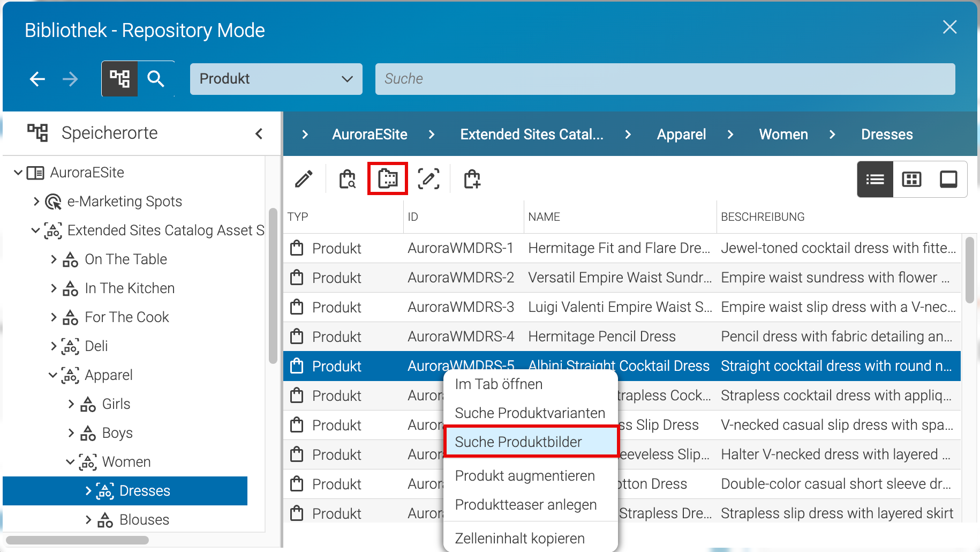The height and width of the screenshot is (552, 980).
Task: Expand the Dresses category
Action: (x=88, y=491)
